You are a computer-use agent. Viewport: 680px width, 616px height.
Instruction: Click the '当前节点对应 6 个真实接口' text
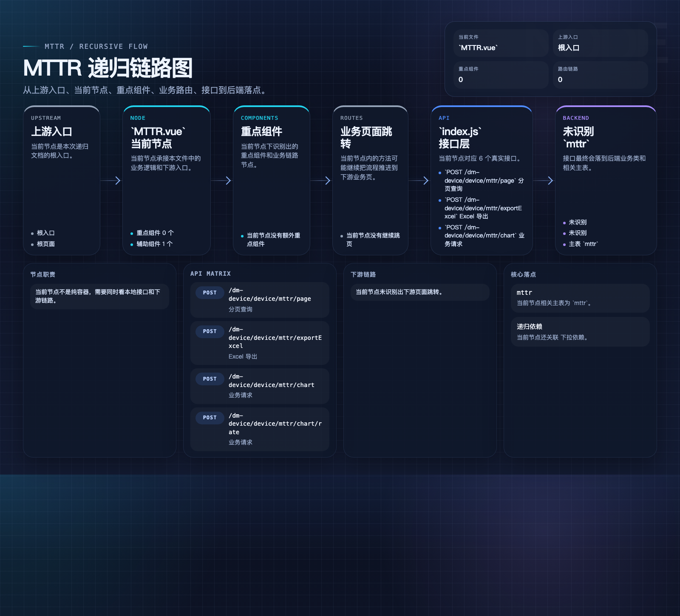click(x=481, y=158)
